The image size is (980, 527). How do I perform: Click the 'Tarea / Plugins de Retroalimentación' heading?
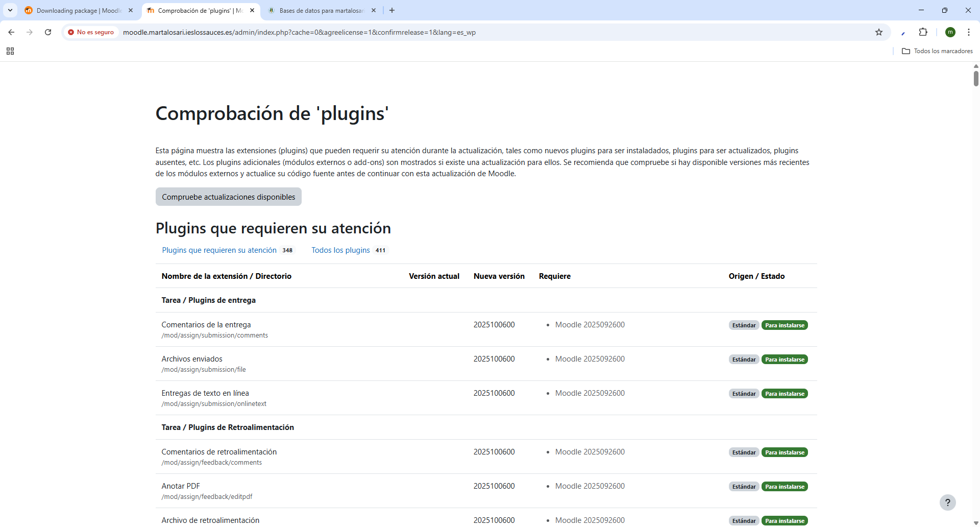[228, 427]
